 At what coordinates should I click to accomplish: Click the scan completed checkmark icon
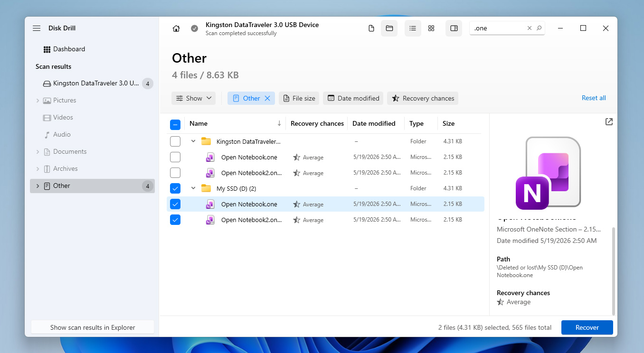(194, 28)
